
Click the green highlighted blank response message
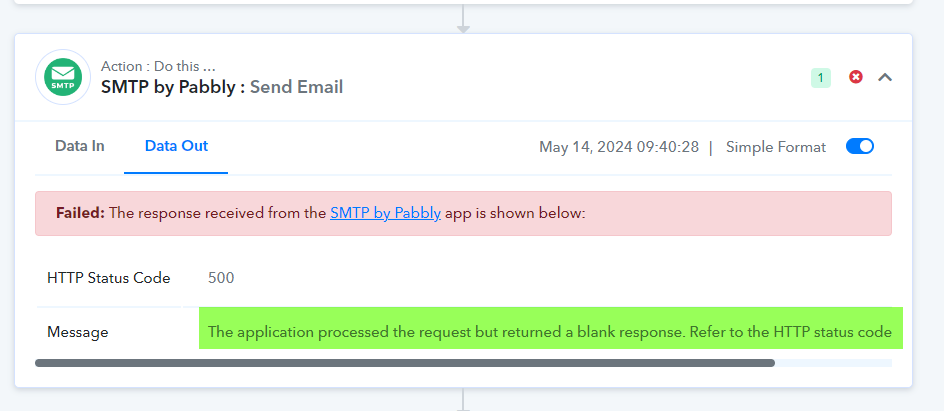[551, 328]
